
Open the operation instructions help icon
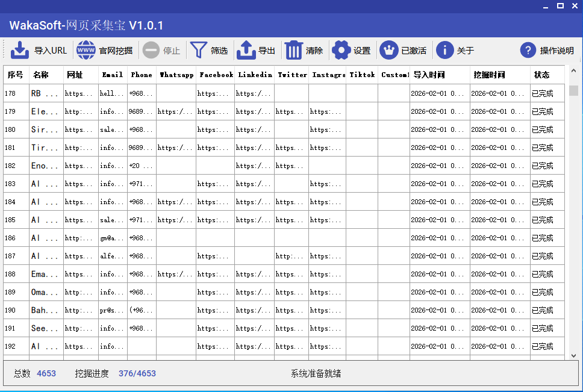(x=528, y=51)
